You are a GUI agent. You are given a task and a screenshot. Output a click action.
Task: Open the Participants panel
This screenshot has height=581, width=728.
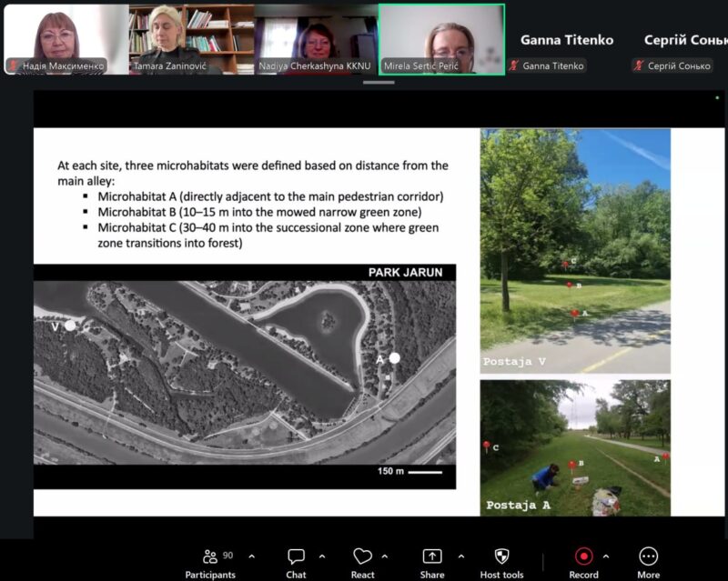coord(210,557)
